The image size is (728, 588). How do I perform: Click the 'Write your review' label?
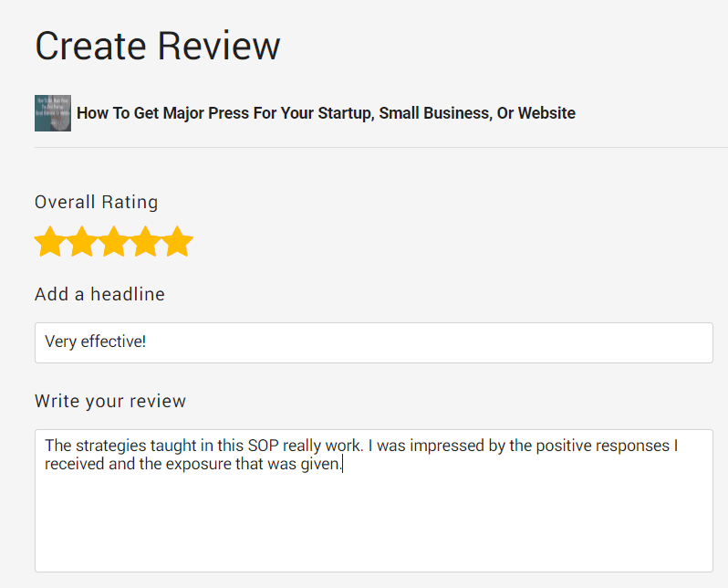pyautogui.click(x=110, y=401)
